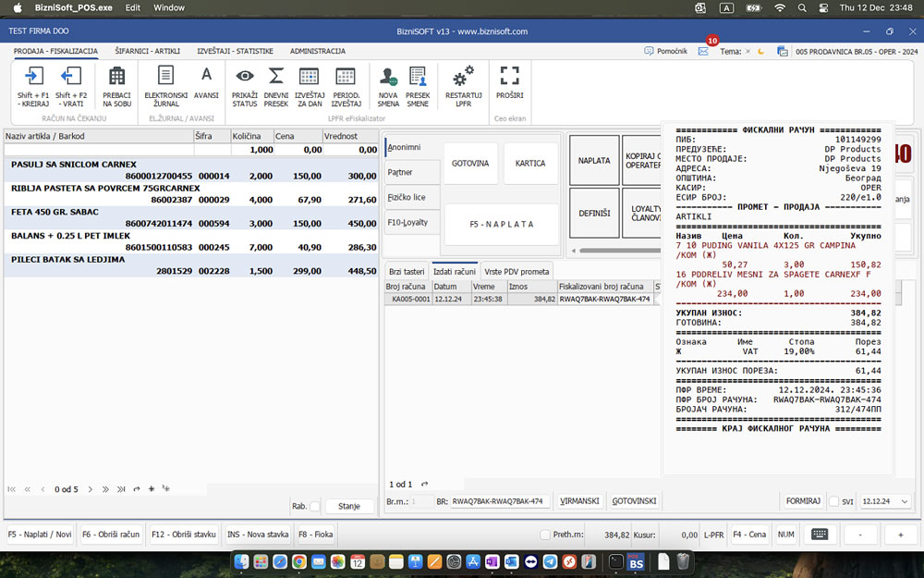The image size is (924, 578).
Task: Open the mail notifications envelope icon
Action: pyautogui.click(x=703, y=52)
